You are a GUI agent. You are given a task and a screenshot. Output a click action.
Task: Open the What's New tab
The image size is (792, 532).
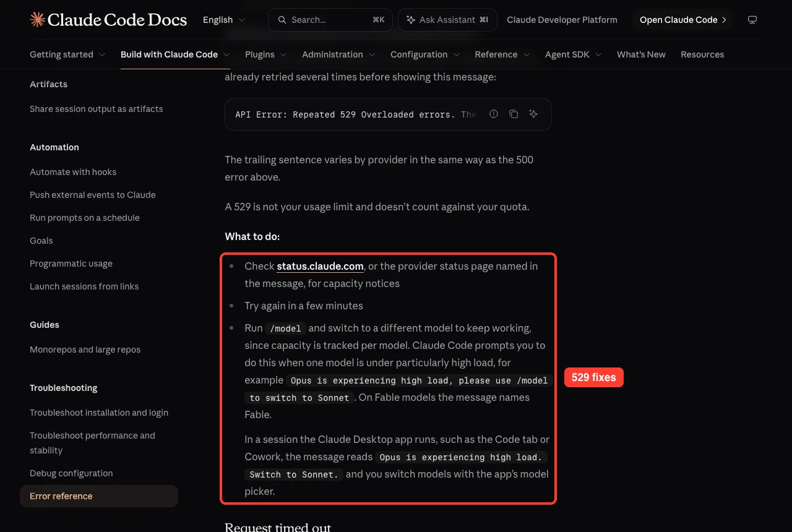641,54
